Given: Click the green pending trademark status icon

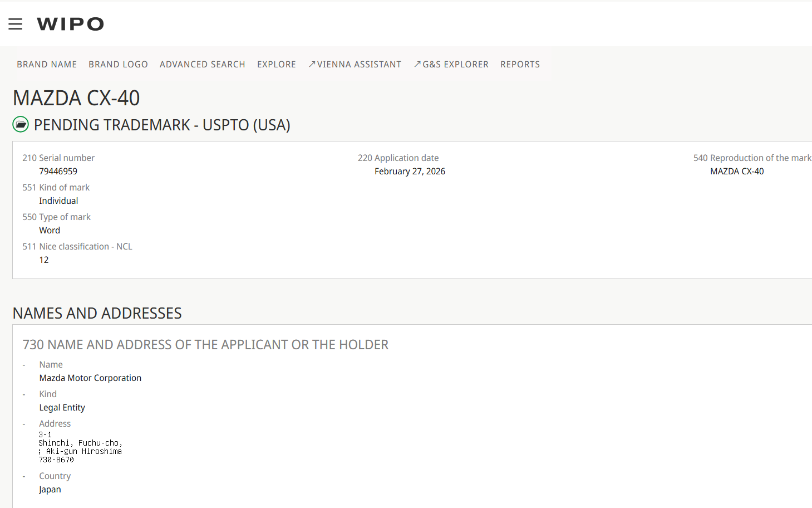Looking at the screenshot, I should click(x=21, y=124).
